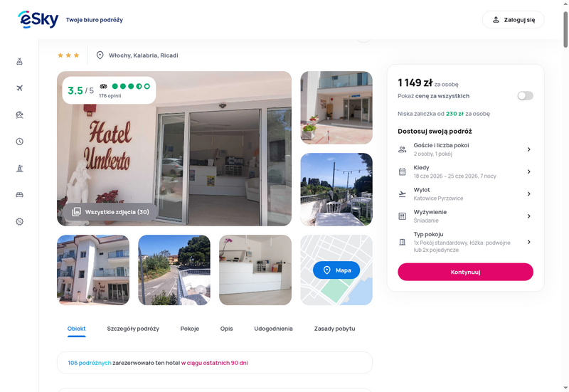Viewport: 569px width, 392px height.
Task: Expand the 'Wyżywienie' meal option
Action: (465, 216)
